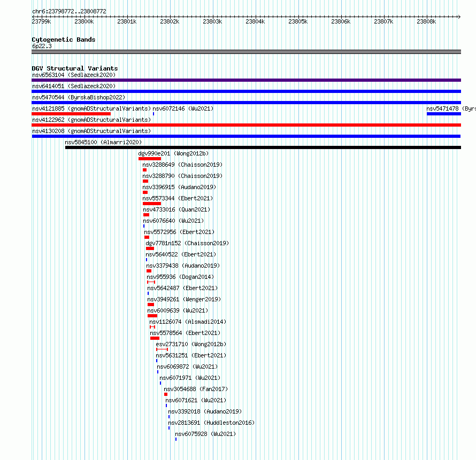Open nsv3396915 (Audano2019) label
Screen dimensions: 476x460
point(179,187)
